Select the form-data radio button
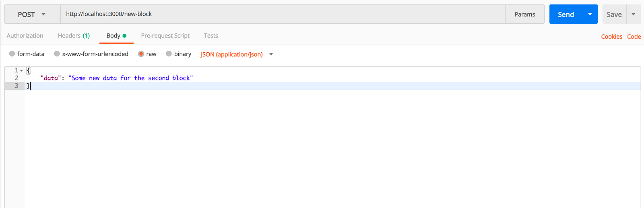This screenshot has width=644, height=208. (x=12, y=54)
